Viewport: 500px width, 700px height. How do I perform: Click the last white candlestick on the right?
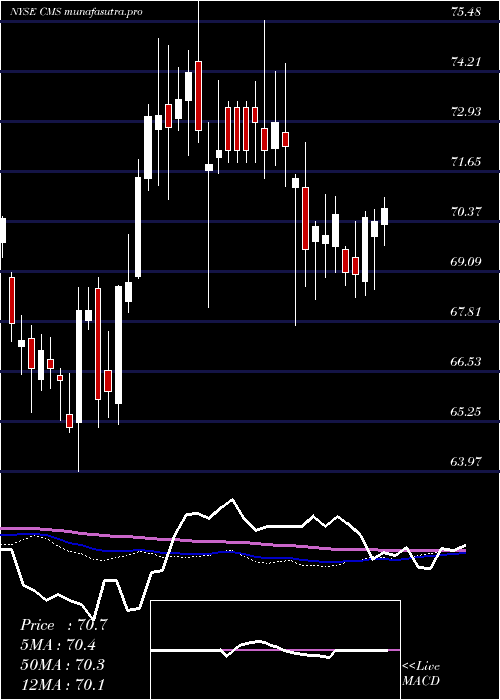384,217
